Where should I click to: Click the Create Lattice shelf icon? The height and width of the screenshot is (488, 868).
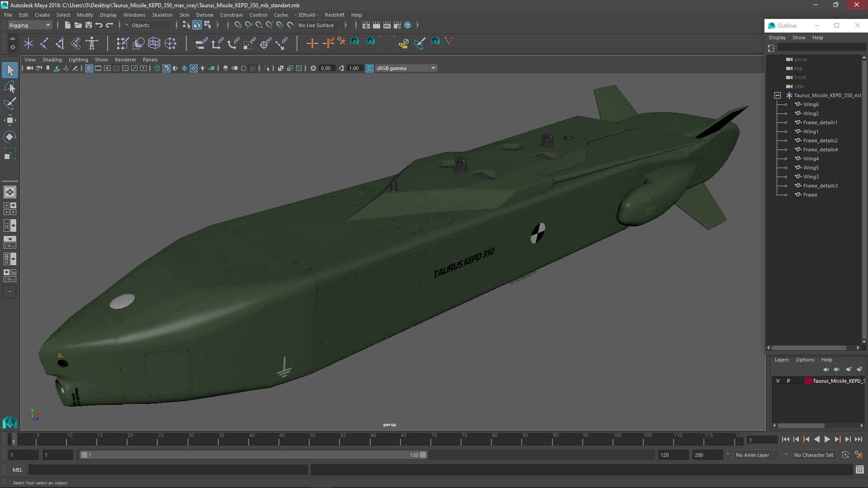pyautogui.click(x=154, y=43)
